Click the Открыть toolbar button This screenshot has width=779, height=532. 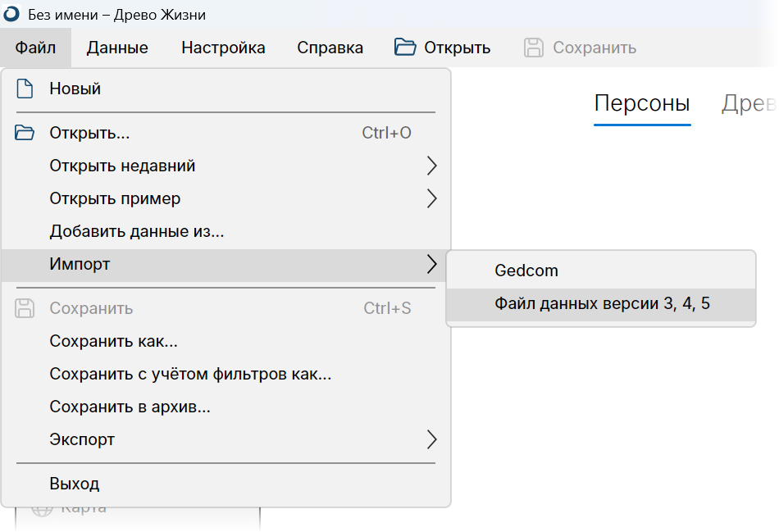pos(442,48)
